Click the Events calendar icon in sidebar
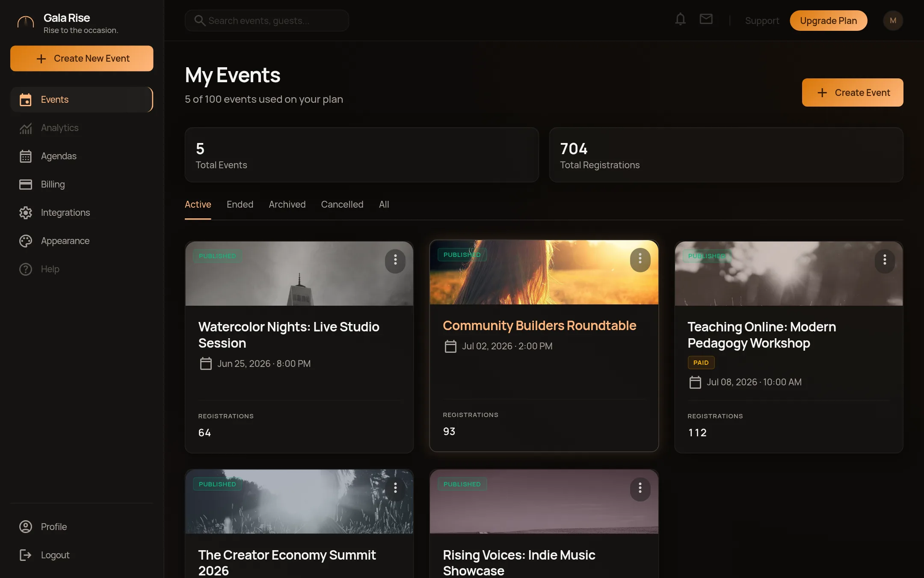Viewport: 924px width, 578px height. click(x=26, y=100)
